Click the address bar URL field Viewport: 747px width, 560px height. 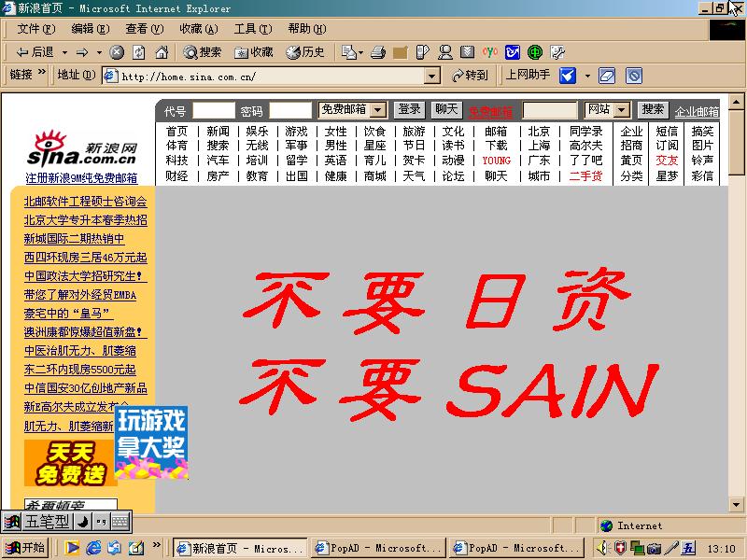tap(272, 76)
